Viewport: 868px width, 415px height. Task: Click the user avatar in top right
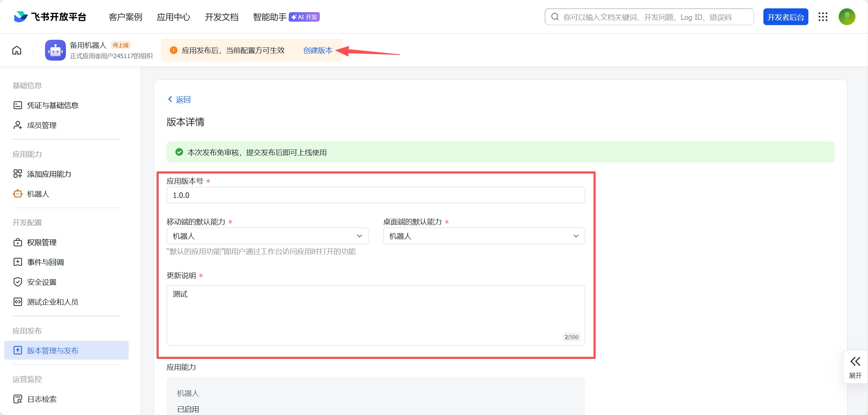coord(847,17)
